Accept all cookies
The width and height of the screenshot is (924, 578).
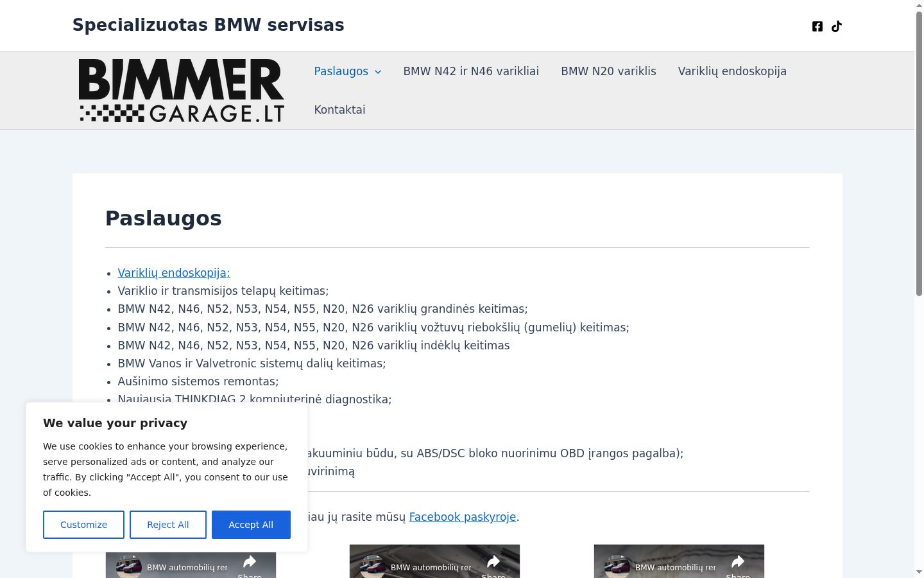(x=251, y=525)
